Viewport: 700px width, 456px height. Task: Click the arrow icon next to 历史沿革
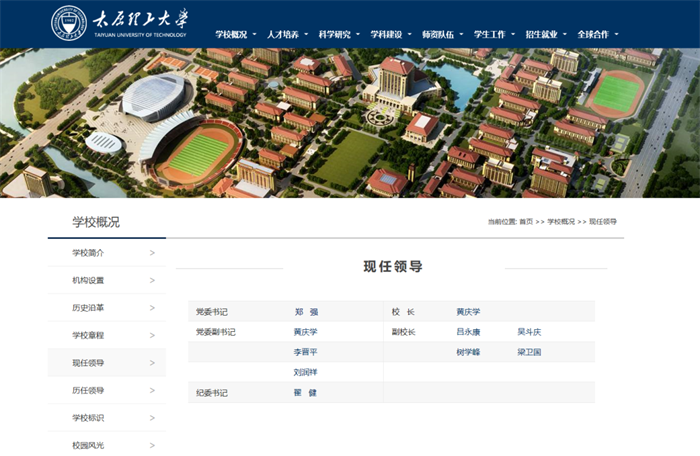(152, 308)
